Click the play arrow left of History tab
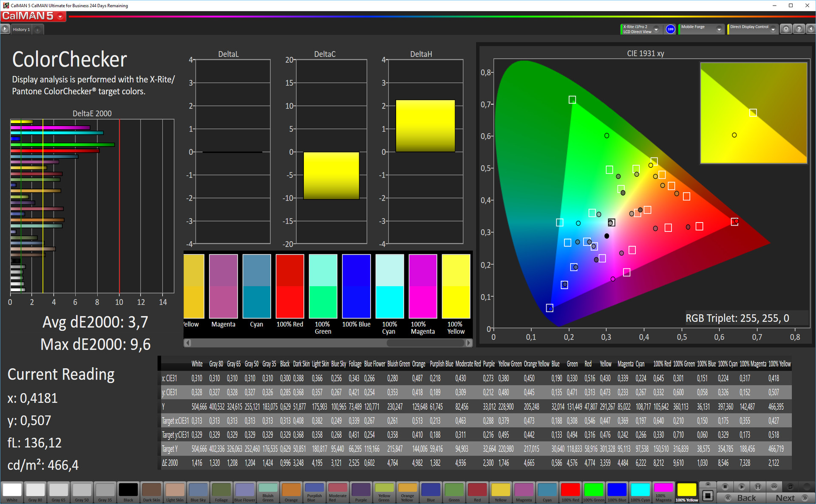 [5, 29]
